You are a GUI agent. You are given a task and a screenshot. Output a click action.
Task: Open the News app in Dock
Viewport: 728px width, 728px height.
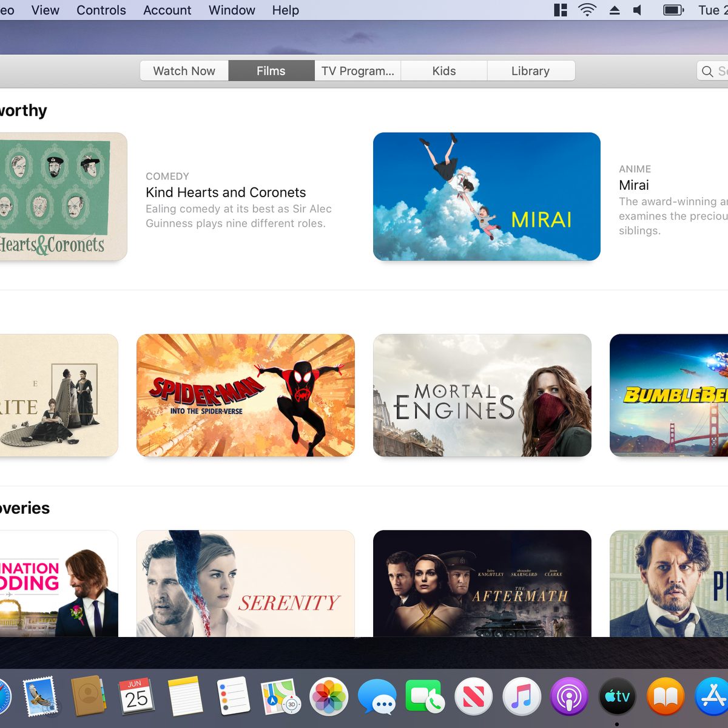473,697
